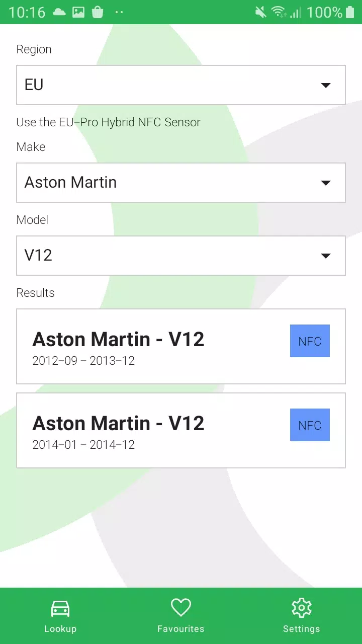Tap the image notification icon in status bar
The width and height of the screenshot is (362, 644).
click(x=78, y=12)
